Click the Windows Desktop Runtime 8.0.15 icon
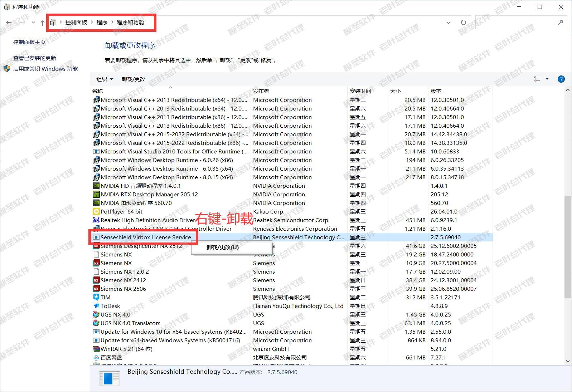This screenshot has width=572, height=392. pos(96,177)
